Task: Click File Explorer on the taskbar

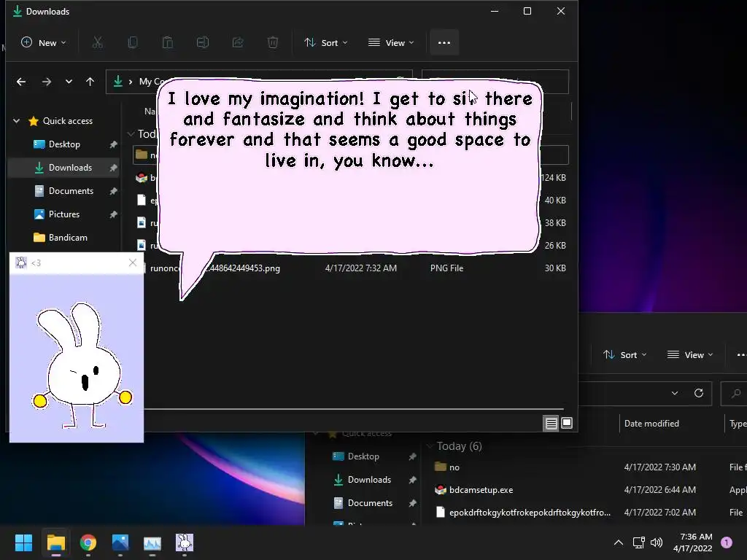Action: point(55,542)
